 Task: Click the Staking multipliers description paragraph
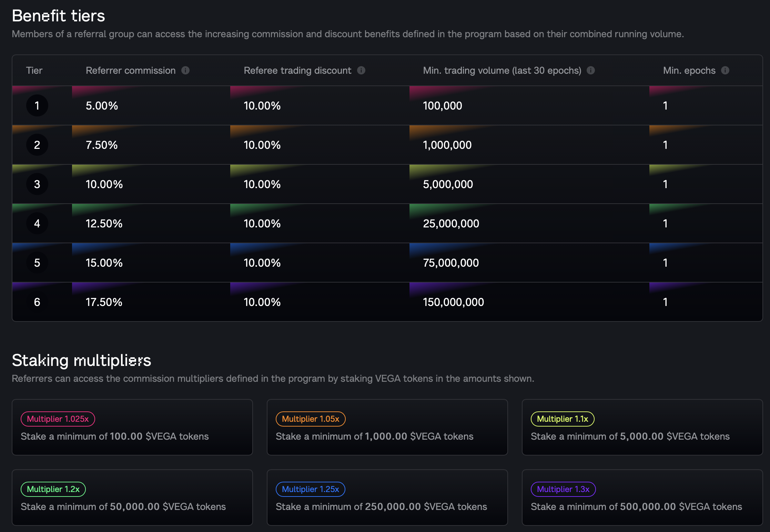pos(273,378)
